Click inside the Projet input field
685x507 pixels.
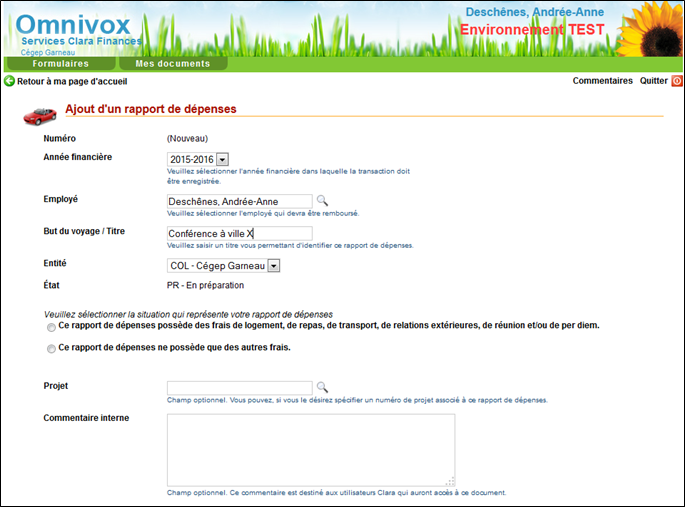pyautogui.click(x=239, y=387)
